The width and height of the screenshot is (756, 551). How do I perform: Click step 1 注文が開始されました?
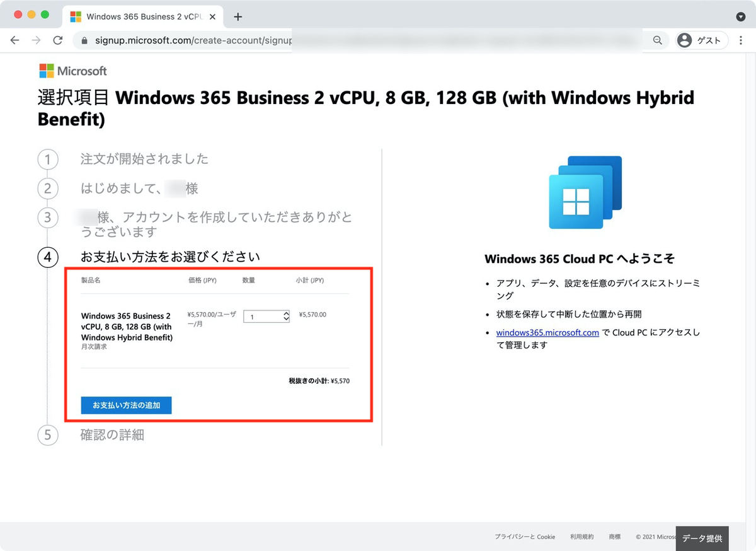point(144,159)
